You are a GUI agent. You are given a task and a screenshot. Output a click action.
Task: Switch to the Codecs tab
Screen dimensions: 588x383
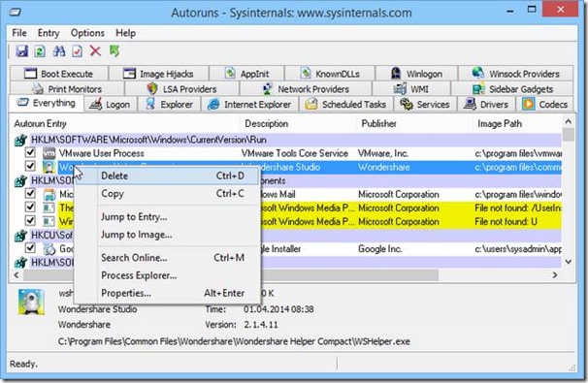(x=545, y=104)
